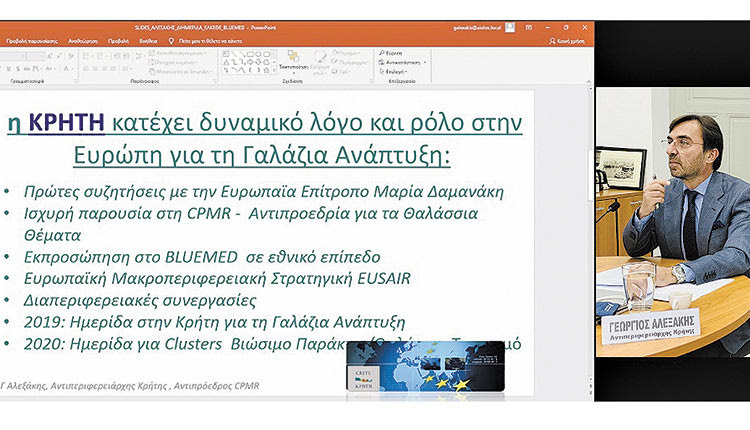Open the Βοήθεια ribbon tab
Screen dimensions: 750x430
[x=148, y=41]
